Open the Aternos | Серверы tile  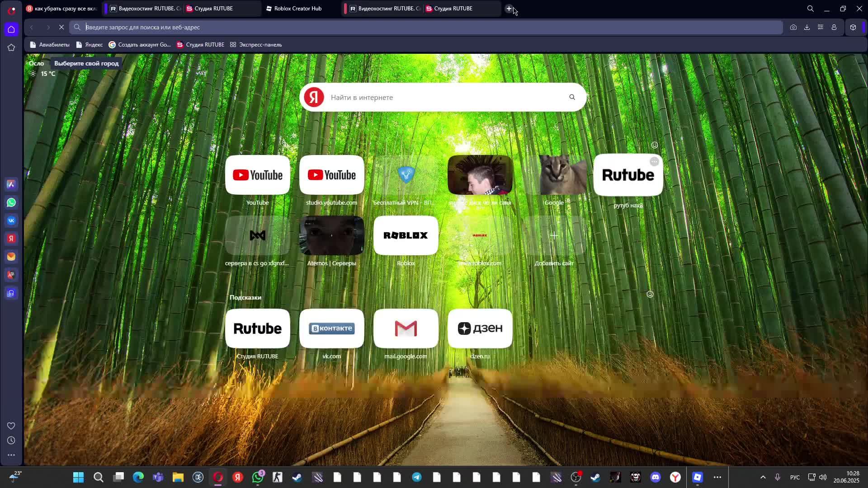[332, 235]
